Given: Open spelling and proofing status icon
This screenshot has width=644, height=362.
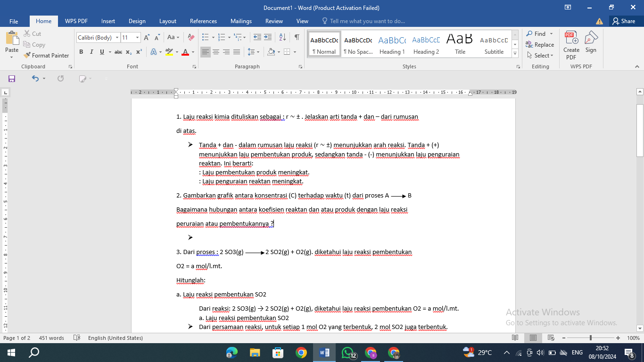Looking at the screenshot, I should (77, 338).
